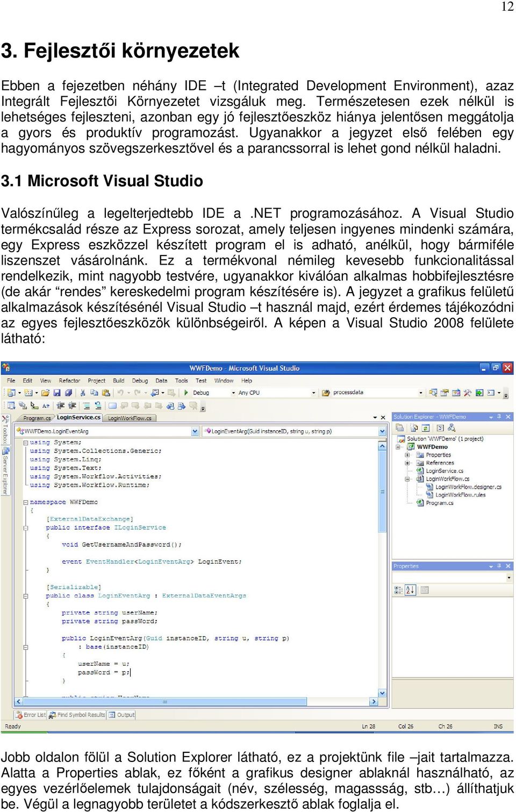This screenshot has height=812, width=516.
Task: Pin the Solution Explorer panel
Action: tap(499, 417)
